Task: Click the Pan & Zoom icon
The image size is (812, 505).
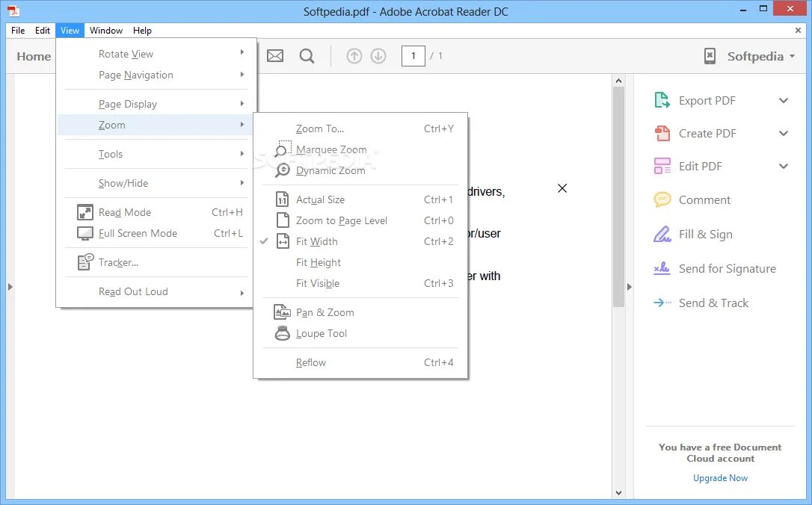Action: (282, 312)
